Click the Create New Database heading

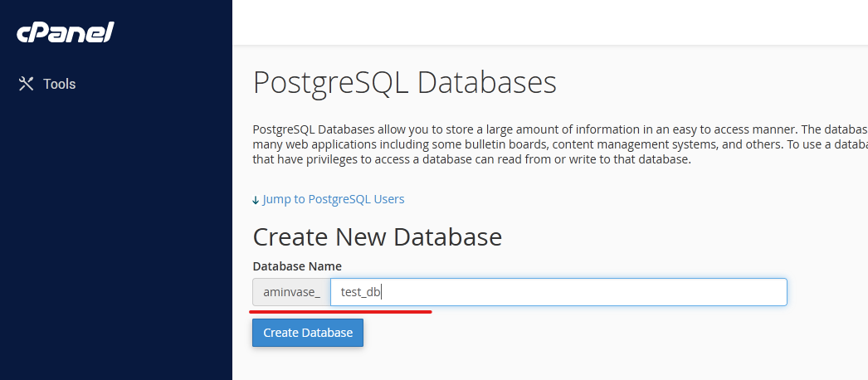click(x=377, y=237)
